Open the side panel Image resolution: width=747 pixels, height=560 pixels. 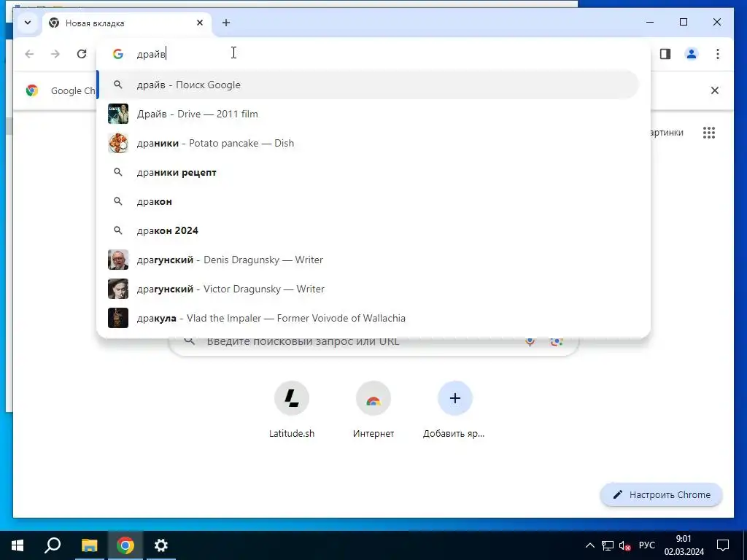point(665,54)
